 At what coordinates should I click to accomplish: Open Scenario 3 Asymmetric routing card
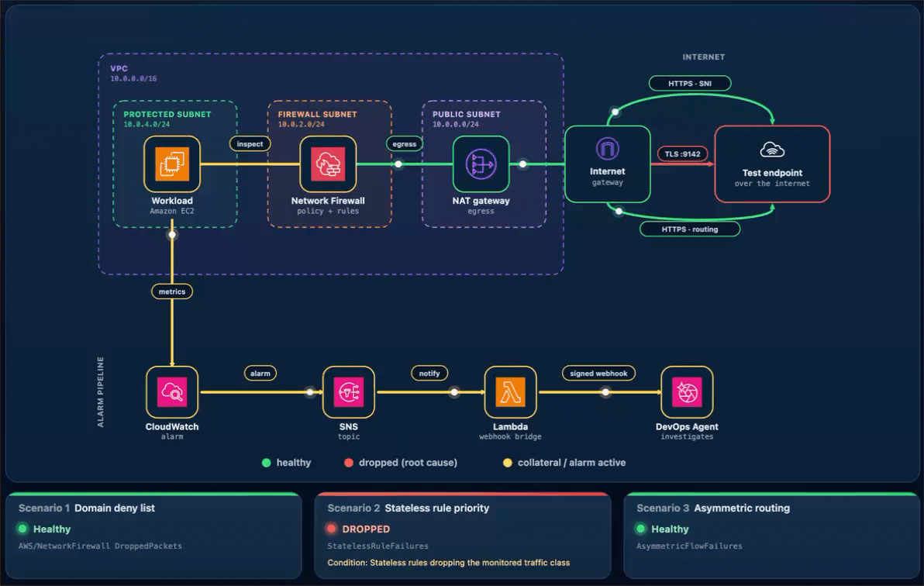click(x=772, y=536)
